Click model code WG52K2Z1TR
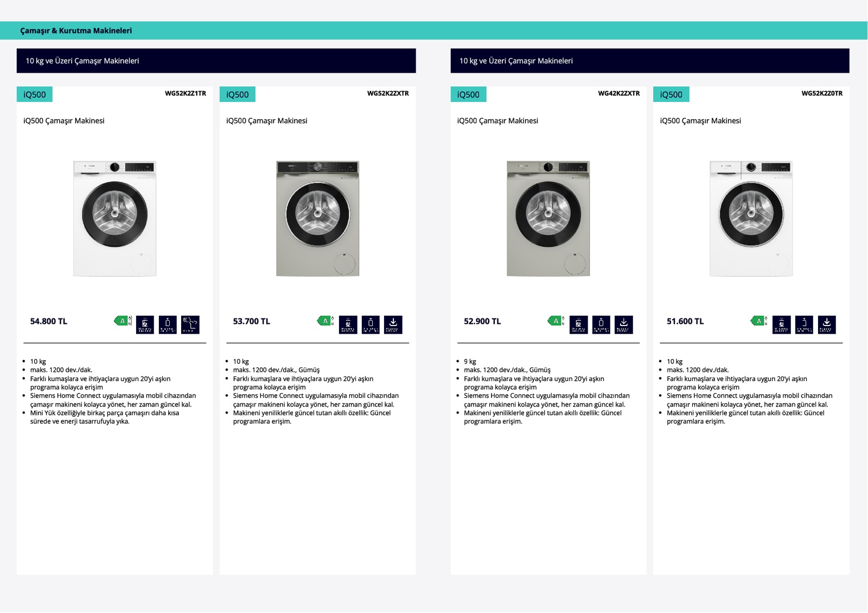Viewport: 868px width, 613px height. [186, 93]
